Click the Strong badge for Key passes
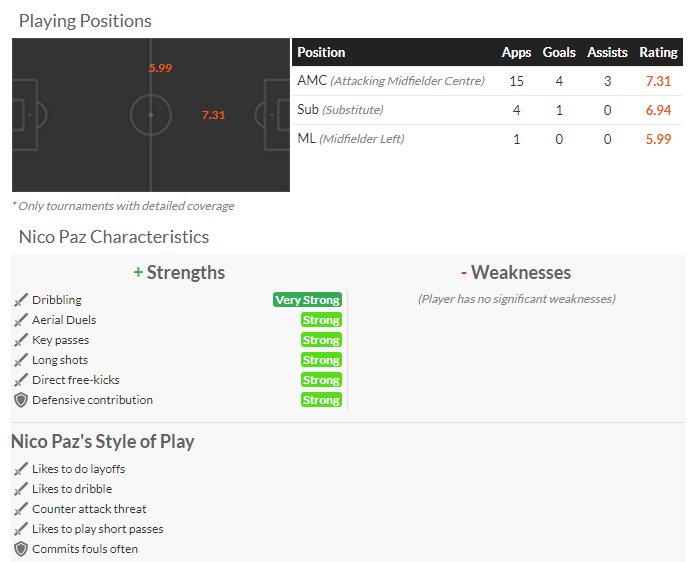697x562 pixels. pos(321,340)
